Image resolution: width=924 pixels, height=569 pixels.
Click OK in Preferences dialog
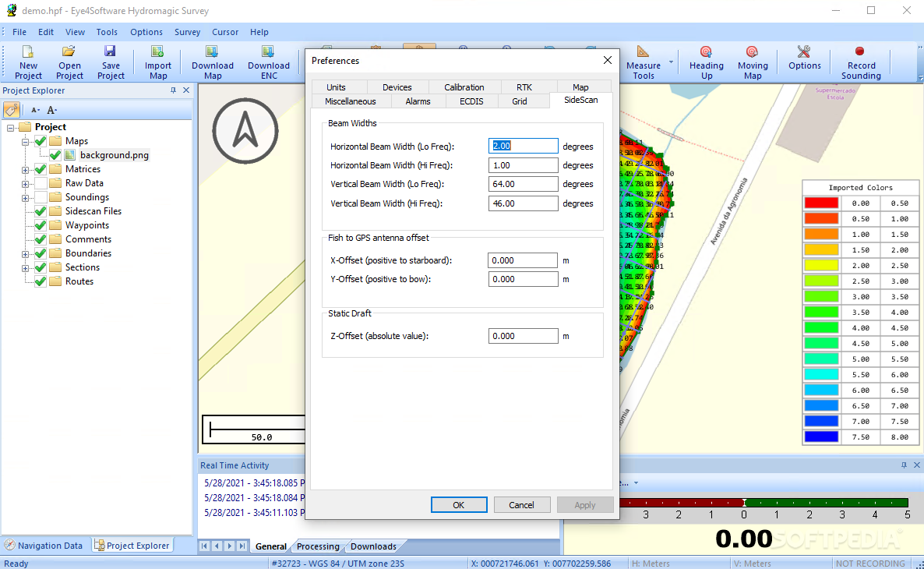(x=458, y=505)
